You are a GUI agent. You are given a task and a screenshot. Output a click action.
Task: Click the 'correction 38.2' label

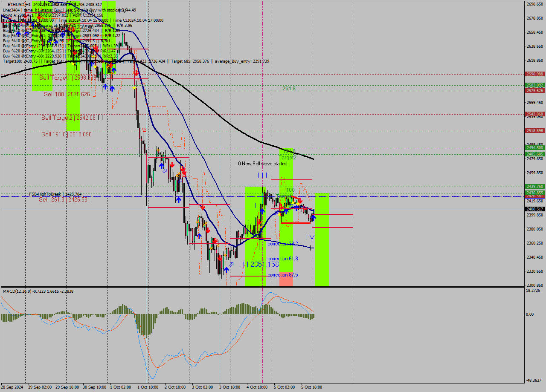(283, 244)
